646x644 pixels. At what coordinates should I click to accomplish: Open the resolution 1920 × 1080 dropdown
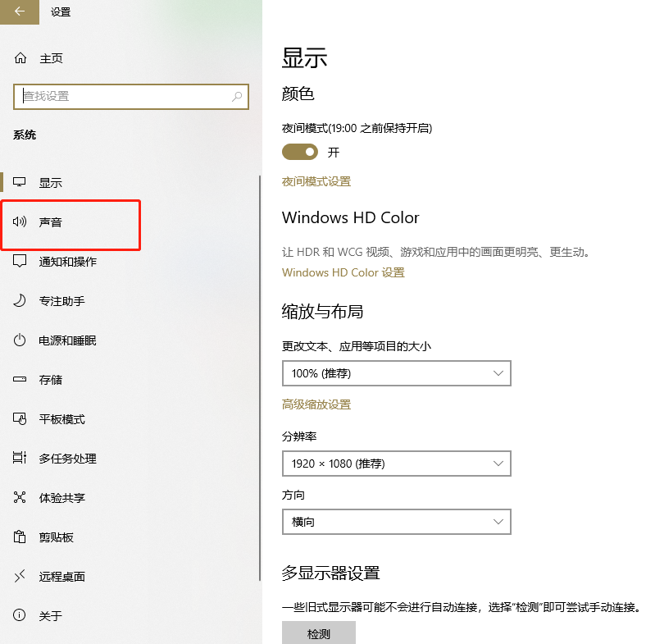[396, 464]
